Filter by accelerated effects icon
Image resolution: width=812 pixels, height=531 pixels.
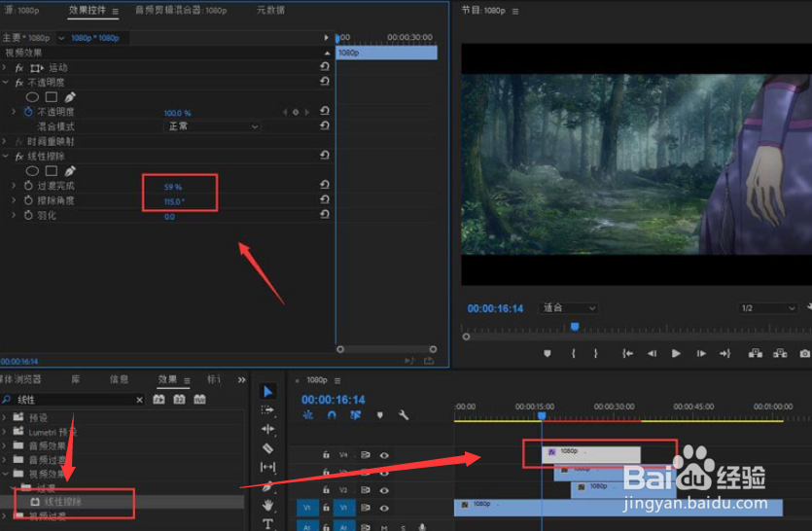pos(159,400)
